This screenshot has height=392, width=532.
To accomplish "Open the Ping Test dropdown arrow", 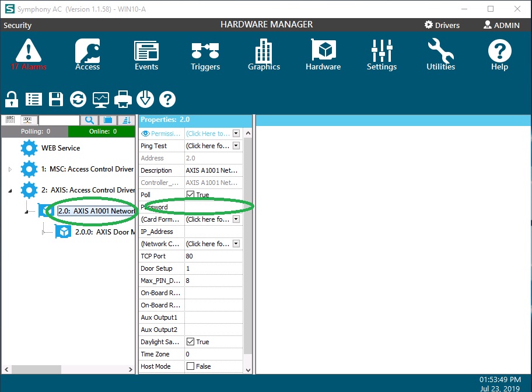I will point(236,146).
